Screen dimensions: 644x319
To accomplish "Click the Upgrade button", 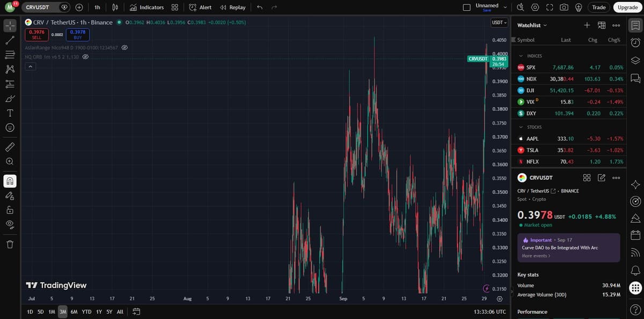I will point(627,8).
